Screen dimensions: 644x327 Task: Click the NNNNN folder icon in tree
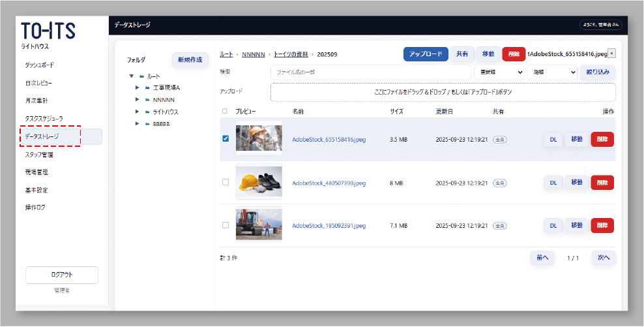click(x=147, y=100)
